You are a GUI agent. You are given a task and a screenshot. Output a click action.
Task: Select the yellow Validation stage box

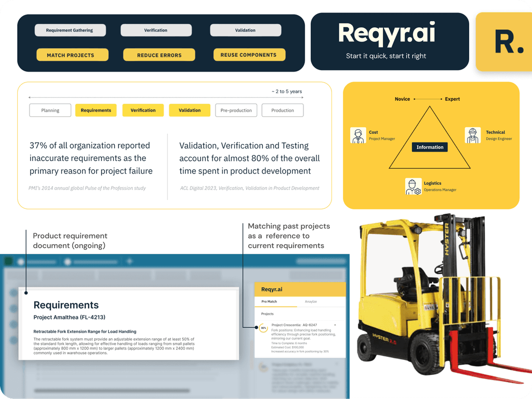pyautogui.click(x=190, y=110)
